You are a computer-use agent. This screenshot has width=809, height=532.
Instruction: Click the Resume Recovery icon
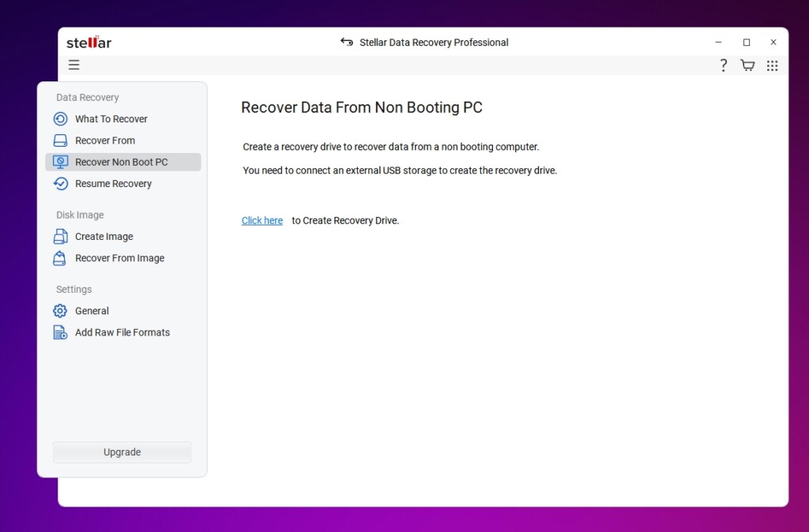60,184
